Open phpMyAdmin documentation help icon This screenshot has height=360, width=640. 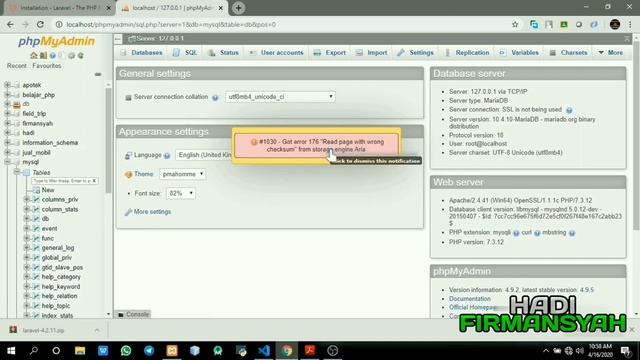pos(53,56)
